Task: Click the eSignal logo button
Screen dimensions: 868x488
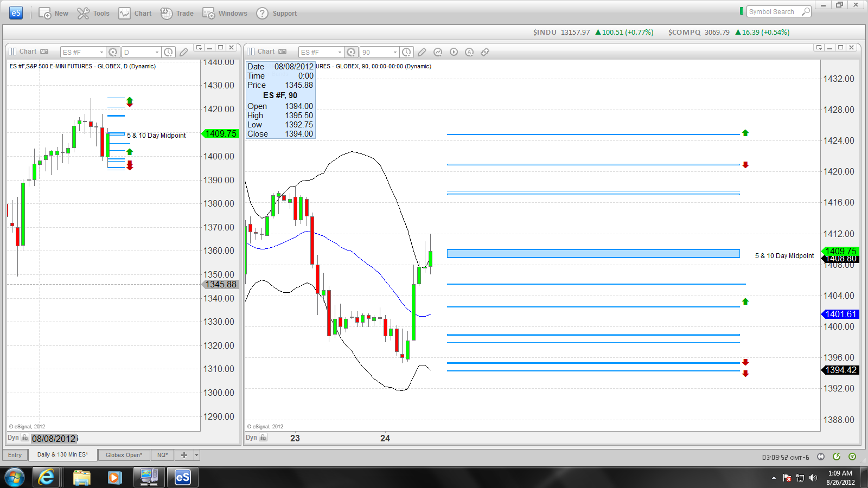Action: (16, 13)
